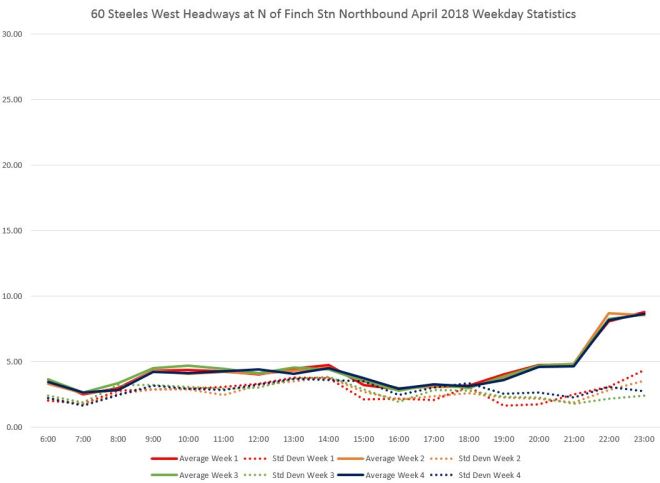The height and width of the screenshot is (483, 660).
Task: Click the 0.00 vertical axis label
Action: coord(19,427)
